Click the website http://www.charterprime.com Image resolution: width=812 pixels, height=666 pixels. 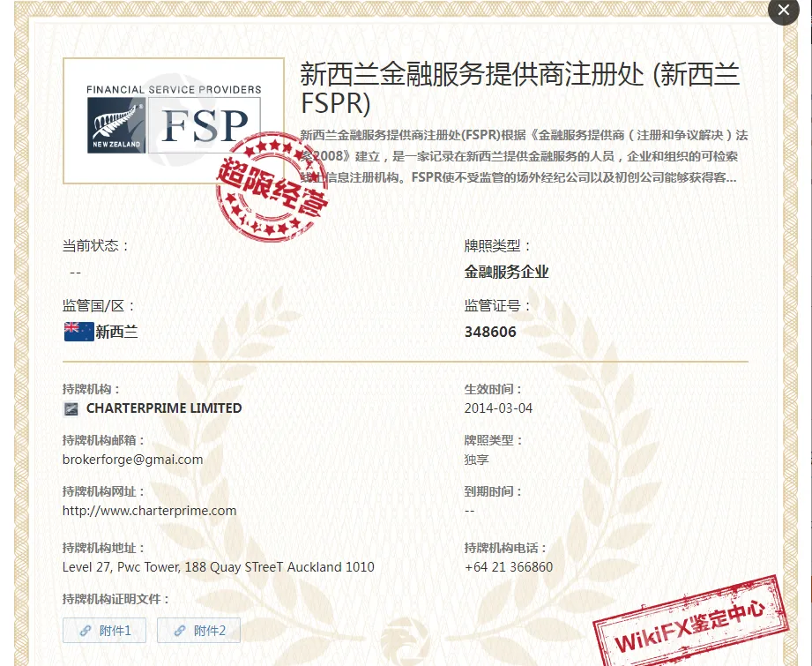149,511
